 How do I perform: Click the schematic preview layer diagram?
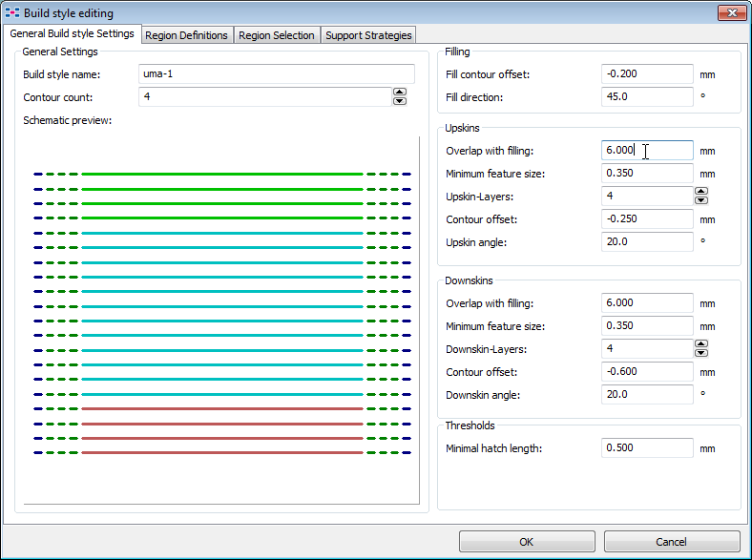pos(221,315)
